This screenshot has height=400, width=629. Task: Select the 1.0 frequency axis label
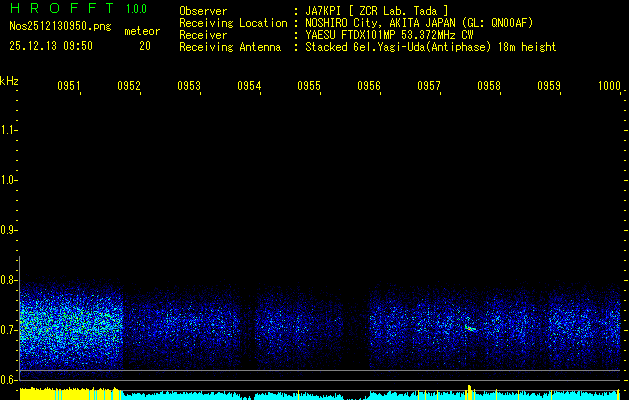click(9, 180)
